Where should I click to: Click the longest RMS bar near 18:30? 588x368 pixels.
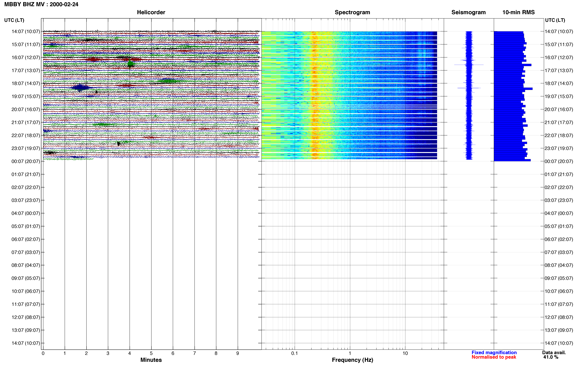513,89
